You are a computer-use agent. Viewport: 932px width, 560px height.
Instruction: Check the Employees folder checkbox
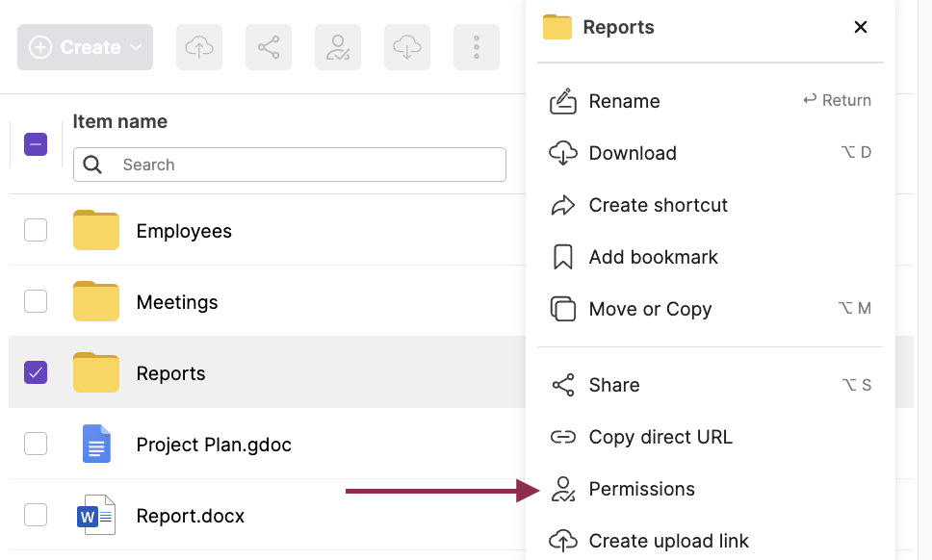[36, 230]
